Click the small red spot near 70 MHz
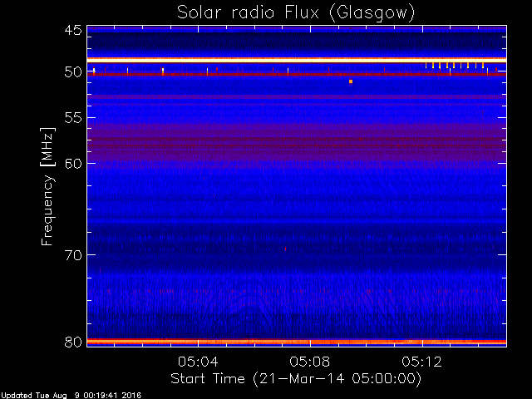This screenshot has width=532, height=399. [285, 249]
